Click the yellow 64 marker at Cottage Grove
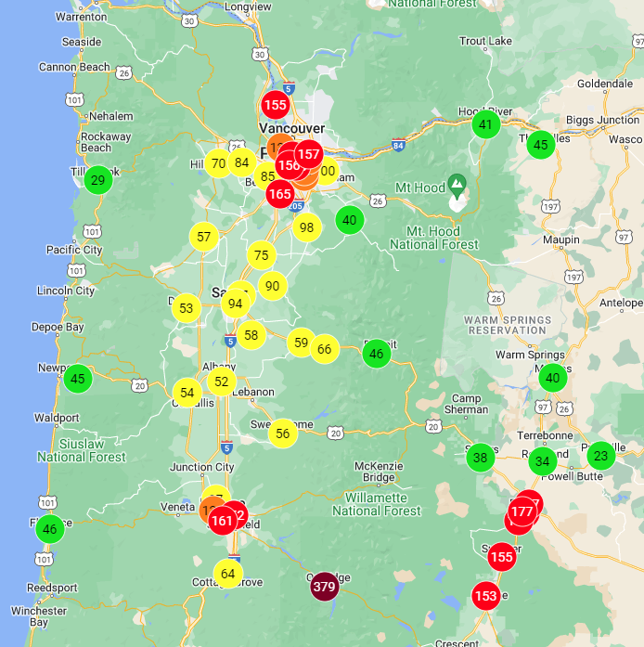The width and height of the screenshot is (644, 647). 228,574
